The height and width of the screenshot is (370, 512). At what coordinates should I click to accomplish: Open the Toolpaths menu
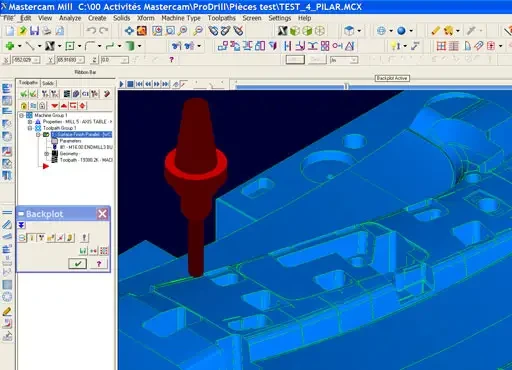pos(221,18)
